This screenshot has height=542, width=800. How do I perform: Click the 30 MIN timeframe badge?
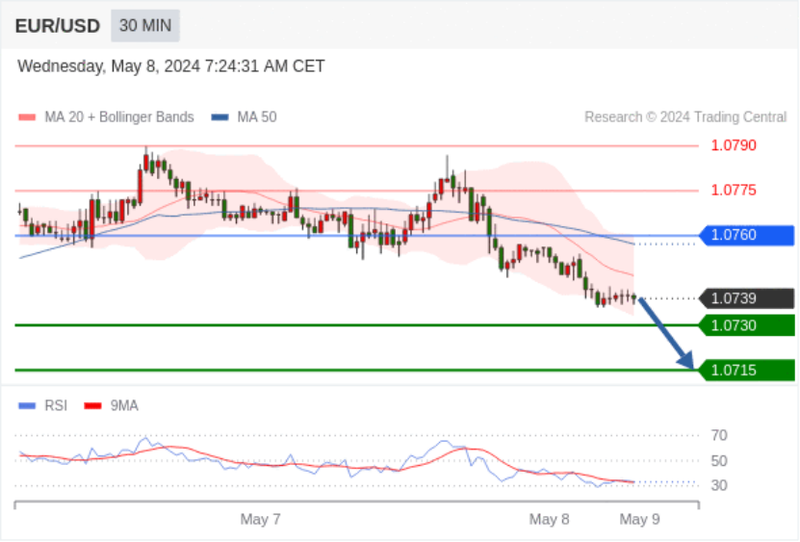click(145, 26)
